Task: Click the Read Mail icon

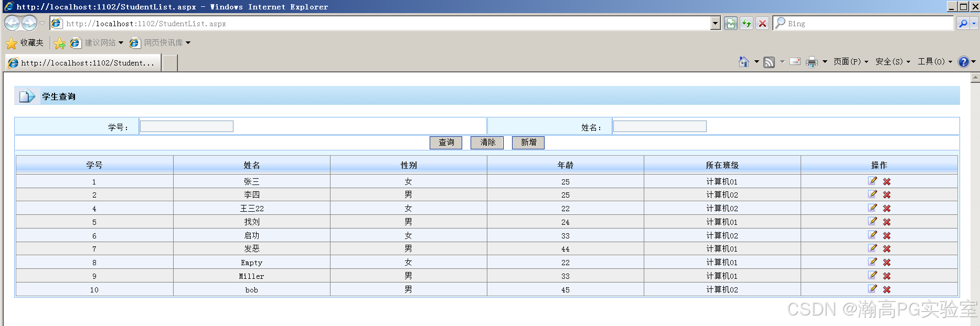Action: coord(795,61)
